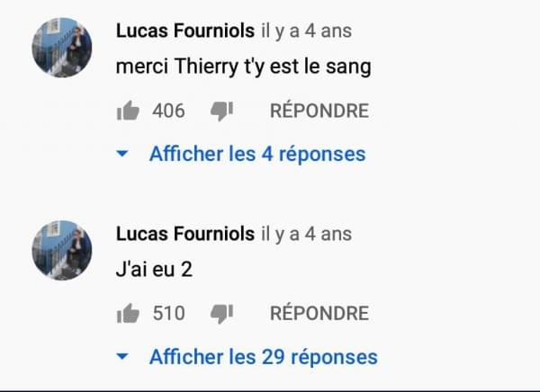Click the 406 like count
The image size is (540, 392).
(169, 111)
